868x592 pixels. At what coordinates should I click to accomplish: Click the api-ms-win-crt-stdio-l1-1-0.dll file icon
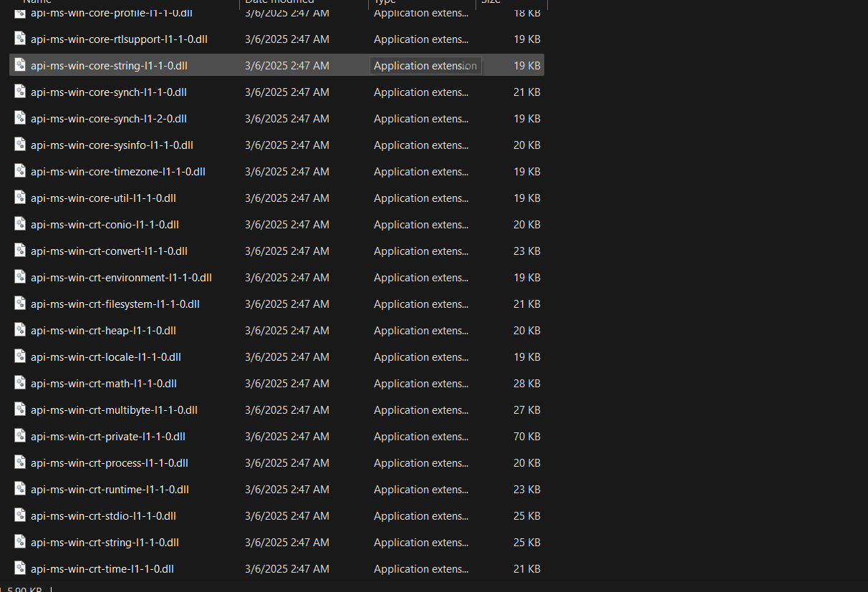[20, 515]
